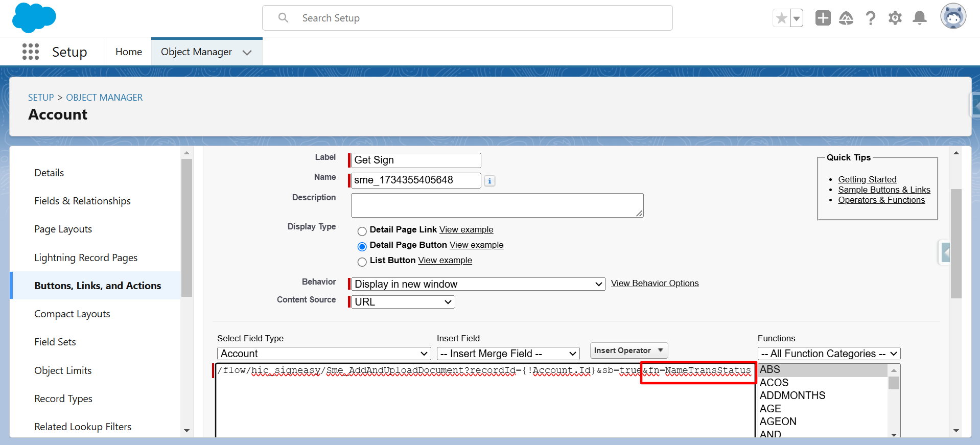Select ABS in the functions list
Screen dimensions: 980x445
tap(823, 369)
